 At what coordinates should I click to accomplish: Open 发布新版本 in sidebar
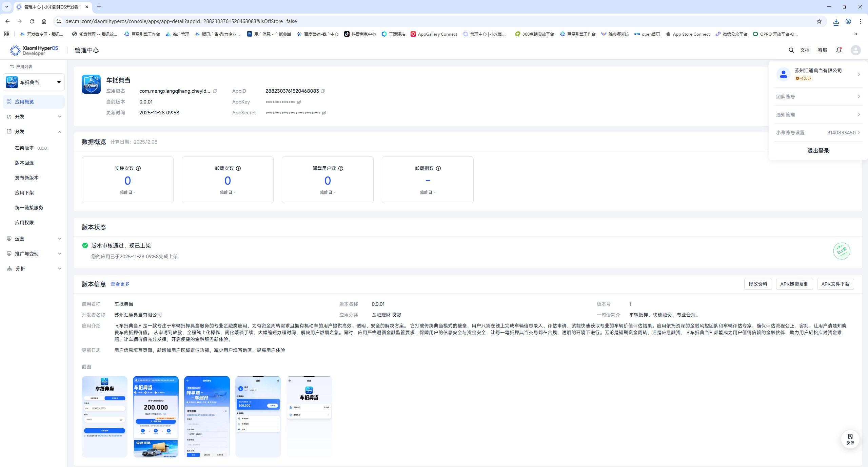pos(27,178)
